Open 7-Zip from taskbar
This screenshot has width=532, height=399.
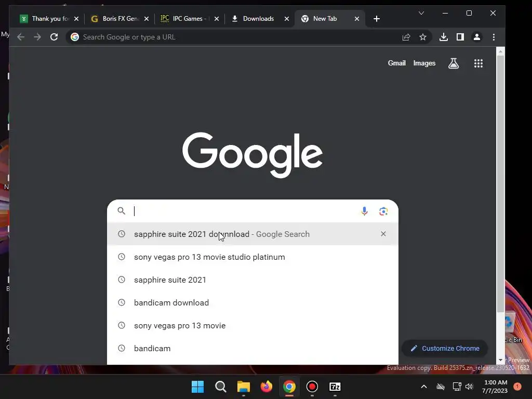coord(335,387)
